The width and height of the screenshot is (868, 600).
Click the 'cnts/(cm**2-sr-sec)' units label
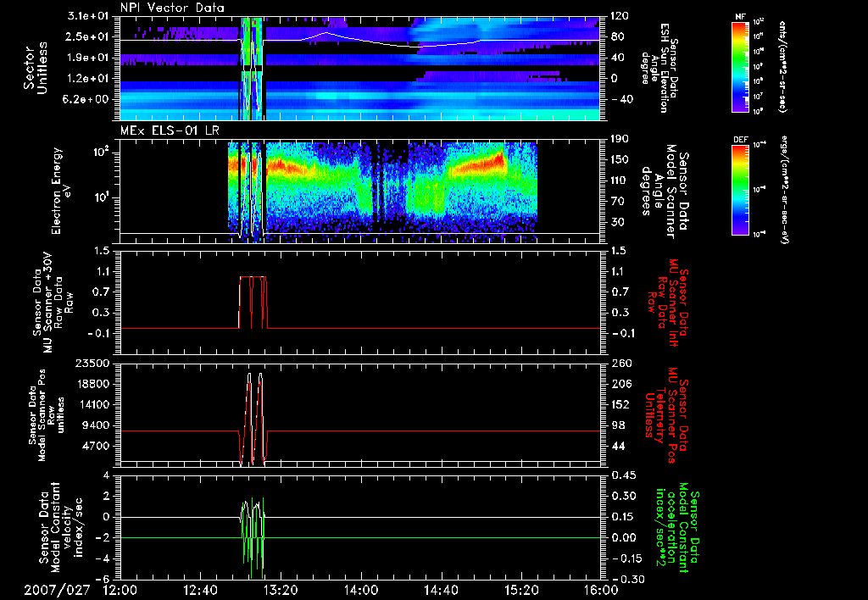point(782,66)
